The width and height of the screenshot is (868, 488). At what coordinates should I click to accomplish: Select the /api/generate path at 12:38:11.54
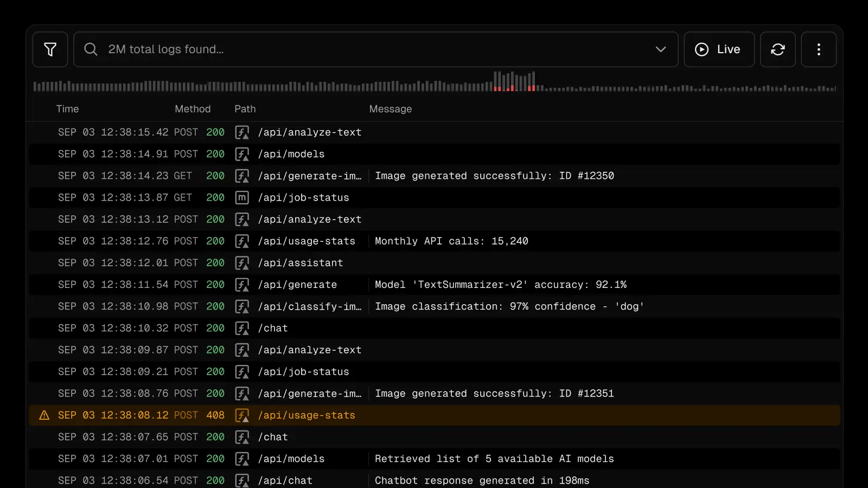(298, 285)
